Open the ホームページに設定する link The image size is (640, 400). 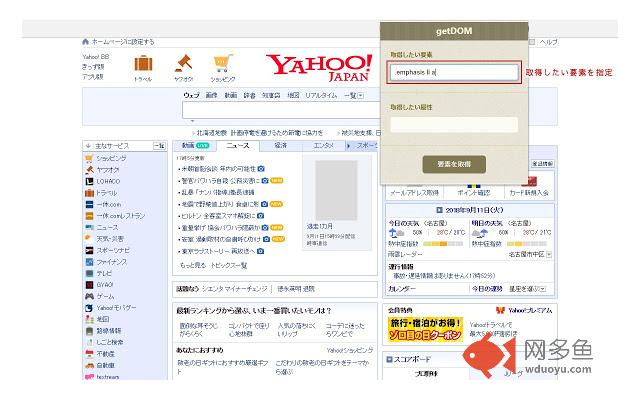click(x=123, y=42)
